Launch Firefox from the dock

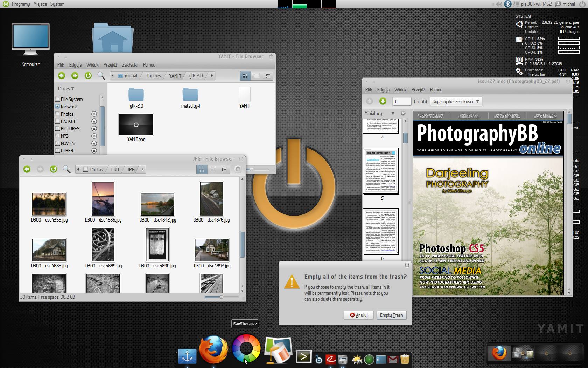click(213, 349)
